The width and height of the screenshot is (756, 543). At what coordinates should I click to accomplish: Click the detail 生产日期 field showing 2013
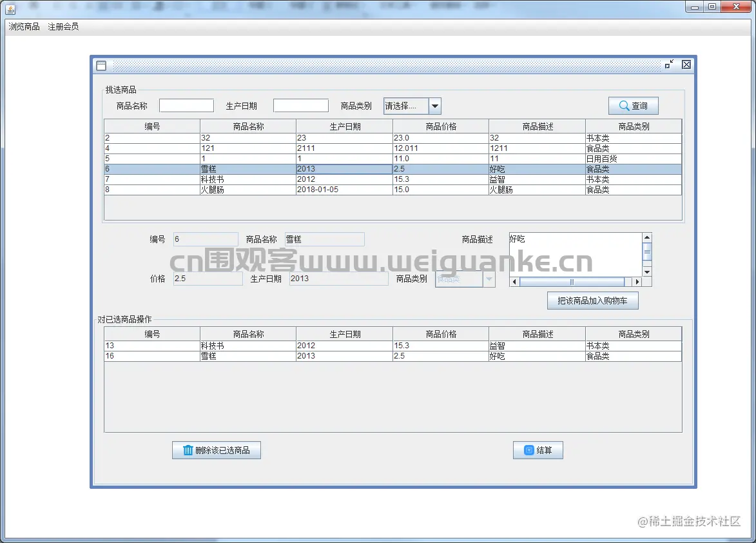(x=338, y=279)
